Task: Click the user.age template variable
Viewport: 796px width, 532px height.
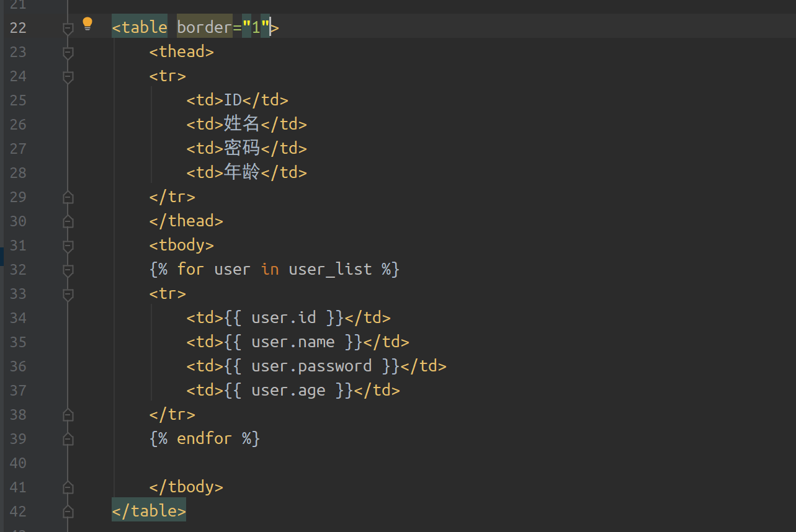Action: coord(288,391)
